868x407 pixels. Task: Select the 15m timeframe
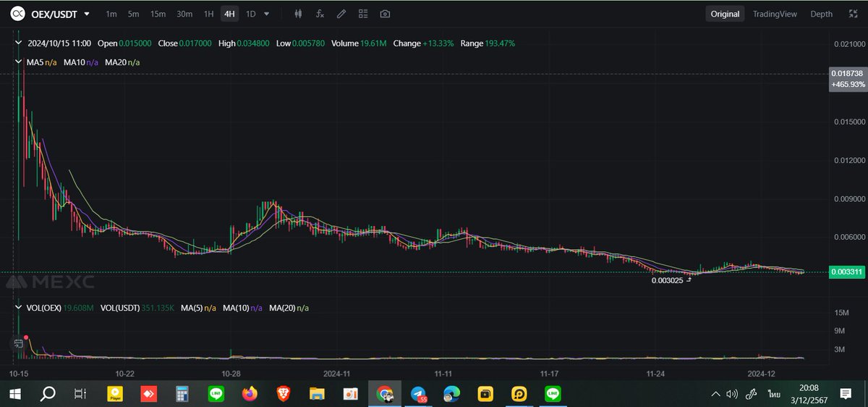coord(158,14)
